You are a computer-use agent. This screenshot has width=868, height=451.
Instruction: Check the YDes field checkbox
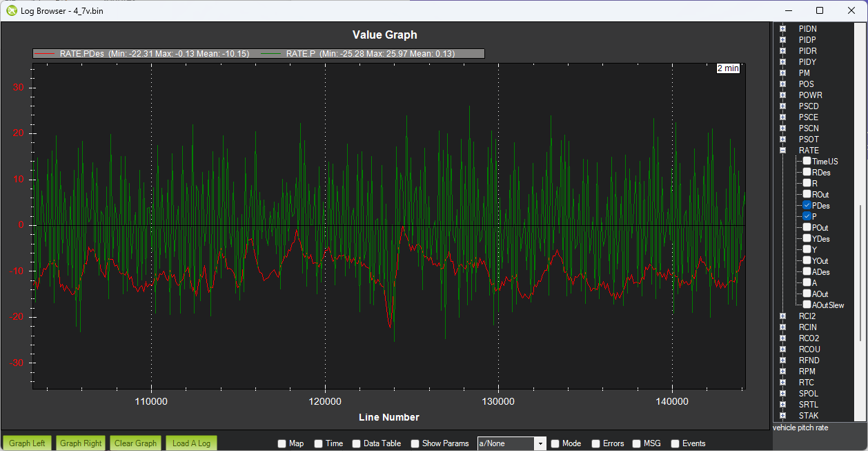tap(807, 239)
